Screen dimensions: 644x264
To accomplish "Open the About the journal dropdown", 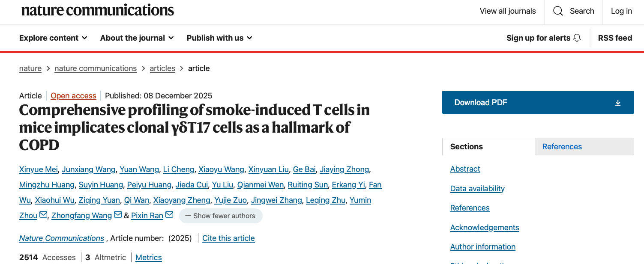I will click(137, 38).
